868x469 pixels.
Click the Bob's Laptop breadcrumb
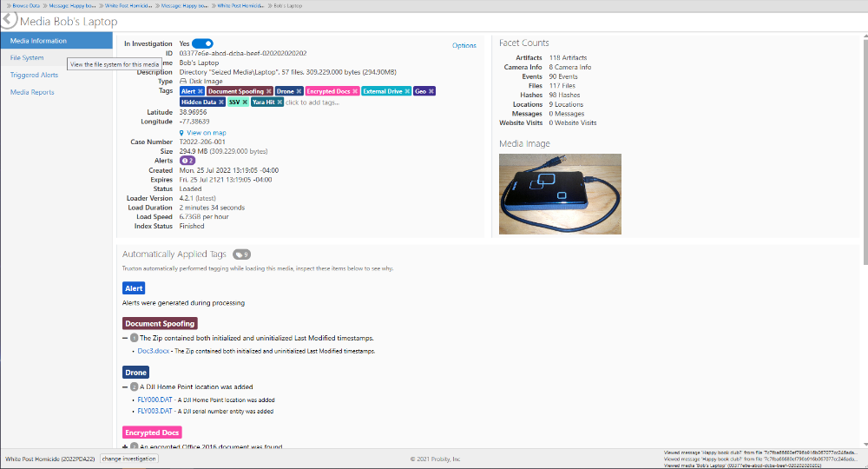click(x=288, y=5)
